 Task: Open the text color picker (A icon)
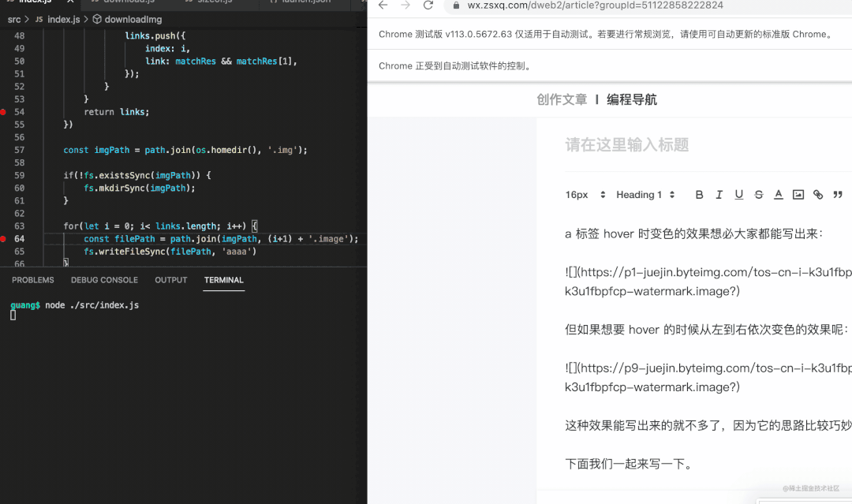[779, 195]
